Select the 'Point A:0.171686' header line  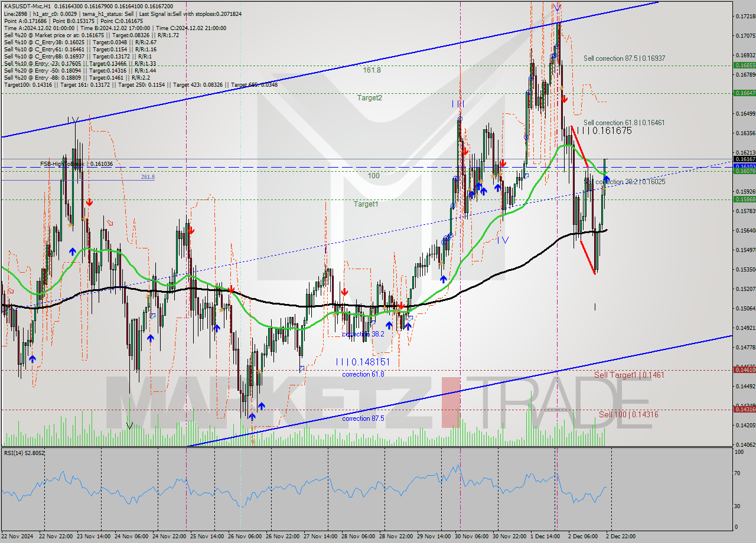pos(73,21)
